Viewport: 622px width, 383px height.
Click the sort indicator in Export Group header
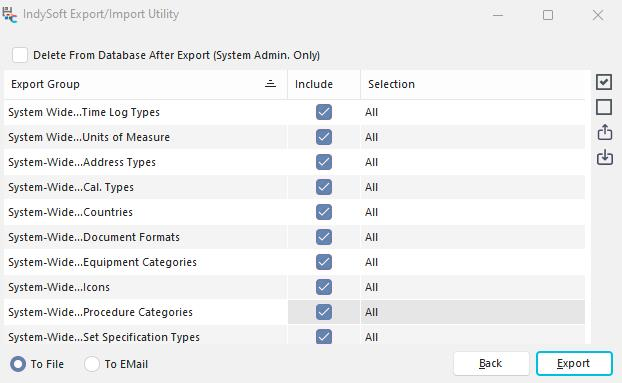(x=270, y=84)
